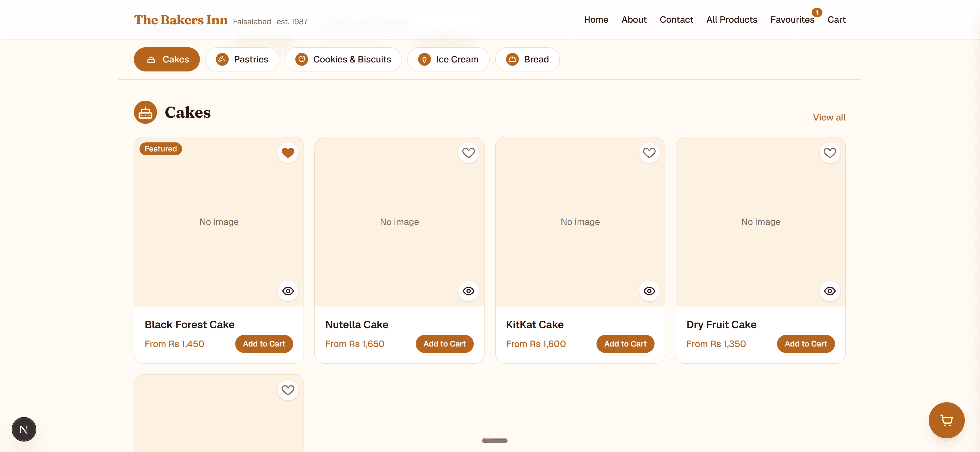Open the floating cart button
The width and height of the screenshot is (980, 452).
(x=946, y=420)
